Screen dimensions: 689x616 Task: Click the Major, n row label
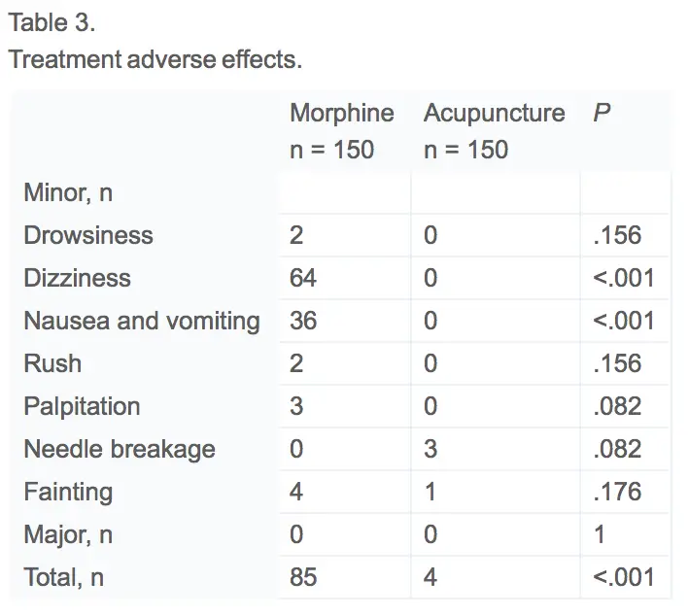(68, 534)
